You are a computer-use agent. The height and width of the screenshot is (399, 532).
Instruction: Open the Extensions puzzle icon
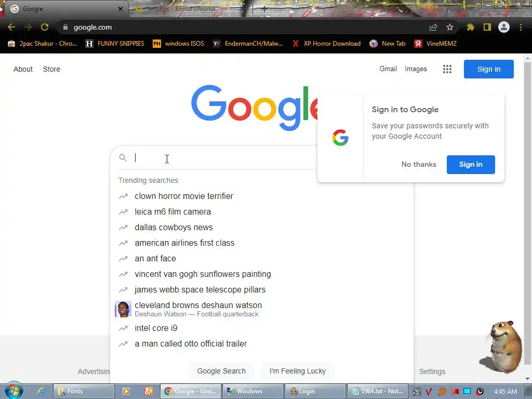point(470,27)
